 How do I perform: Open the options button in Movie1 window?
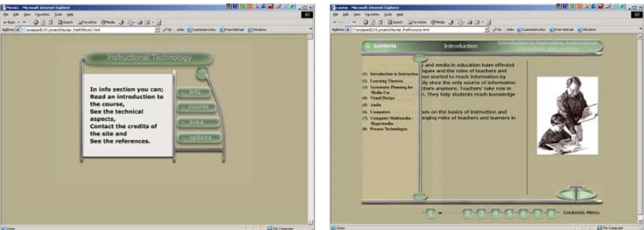[199, 137]
